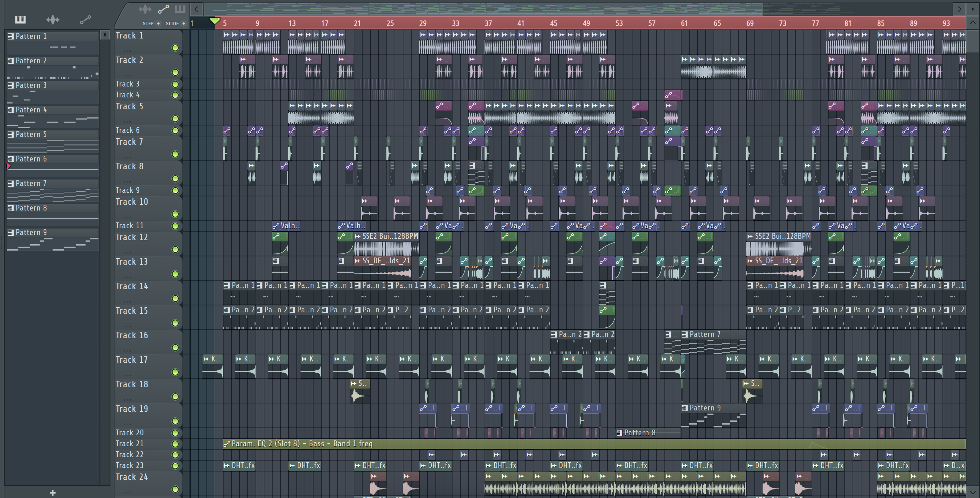This screenshot has height=498, width=980.
Task: Click the playlist scroll-up arrow
Action: pyautogui.click(x=973, y=22)
